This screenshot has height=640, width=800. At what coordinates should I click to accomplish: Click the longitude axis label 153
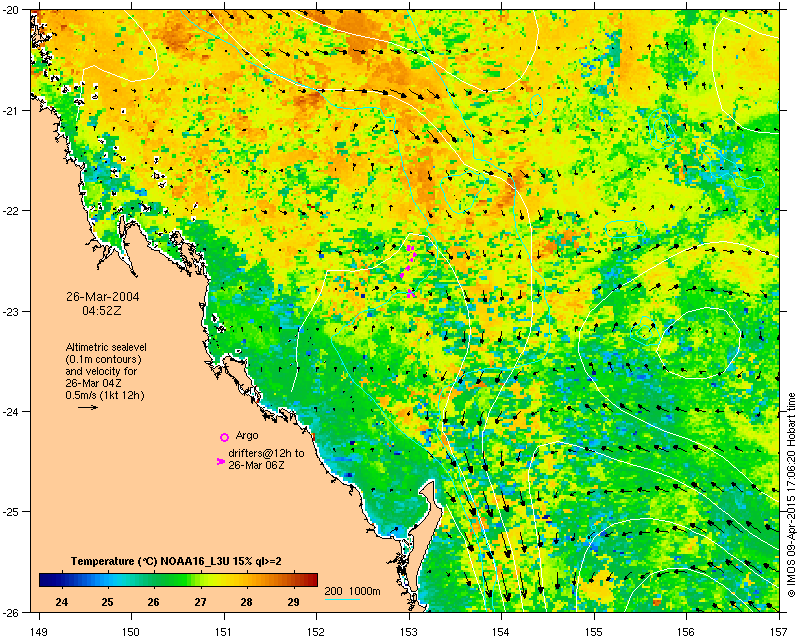pos(409,632)
